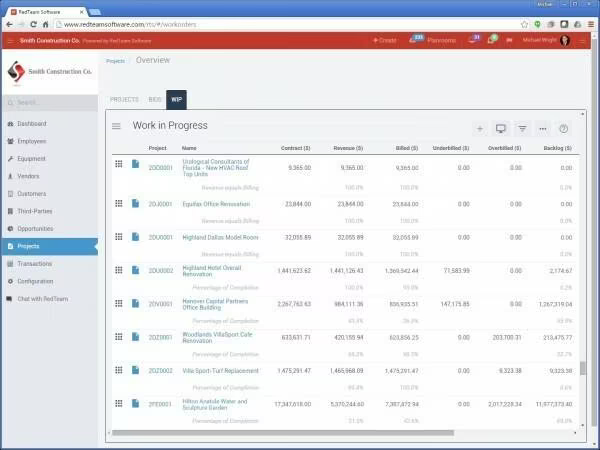The image size is (600, 450).
Task: Open document icon for Equifax Office Renovation row
Action: (135, 204)
